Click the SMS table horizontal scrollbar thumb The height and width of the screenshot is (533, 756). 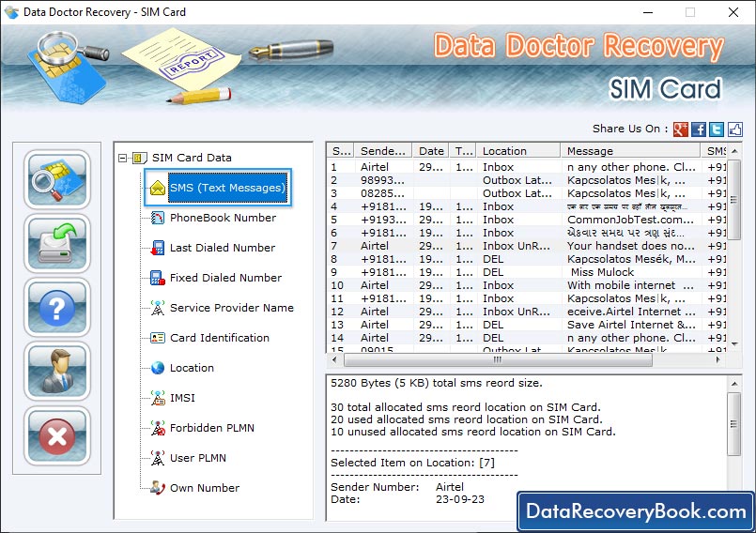pyautogui.click(x=498, y=359)
